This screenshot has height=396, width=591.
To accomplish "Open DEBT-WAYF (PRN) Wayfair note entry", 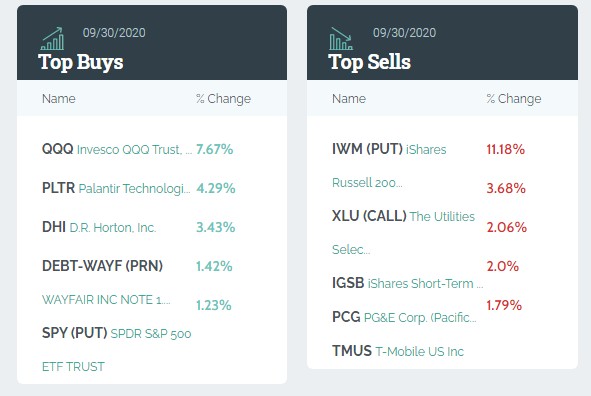I will coord(106,283).
